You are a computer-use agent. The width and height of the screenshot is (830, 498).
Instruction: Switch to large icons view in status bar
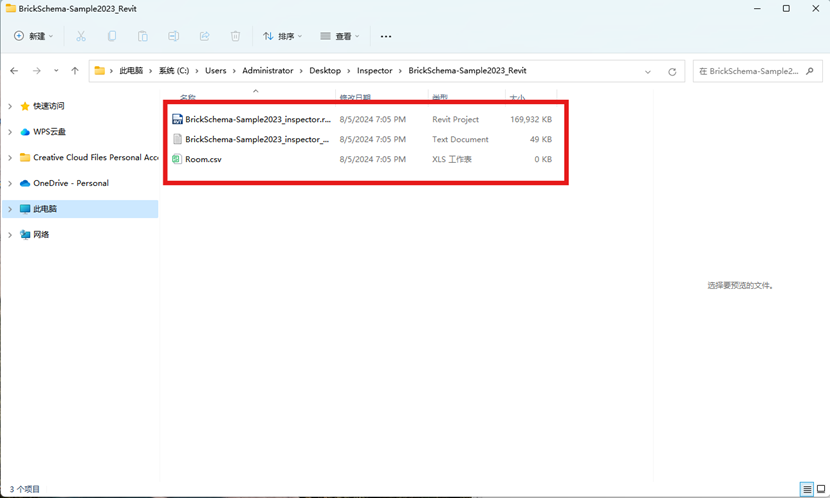click(820, 489)
